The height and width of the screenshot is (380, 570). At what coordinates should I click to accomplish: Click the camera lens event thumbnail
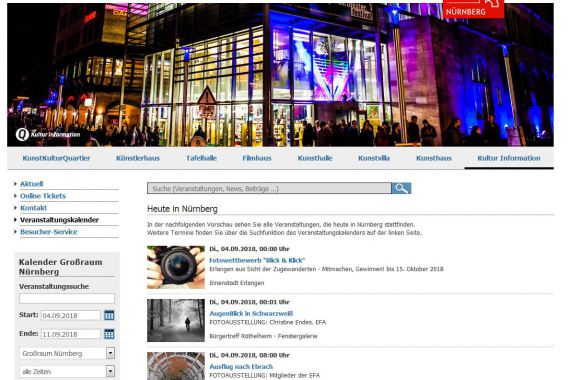pyautogui.click(x=176, y=267)
